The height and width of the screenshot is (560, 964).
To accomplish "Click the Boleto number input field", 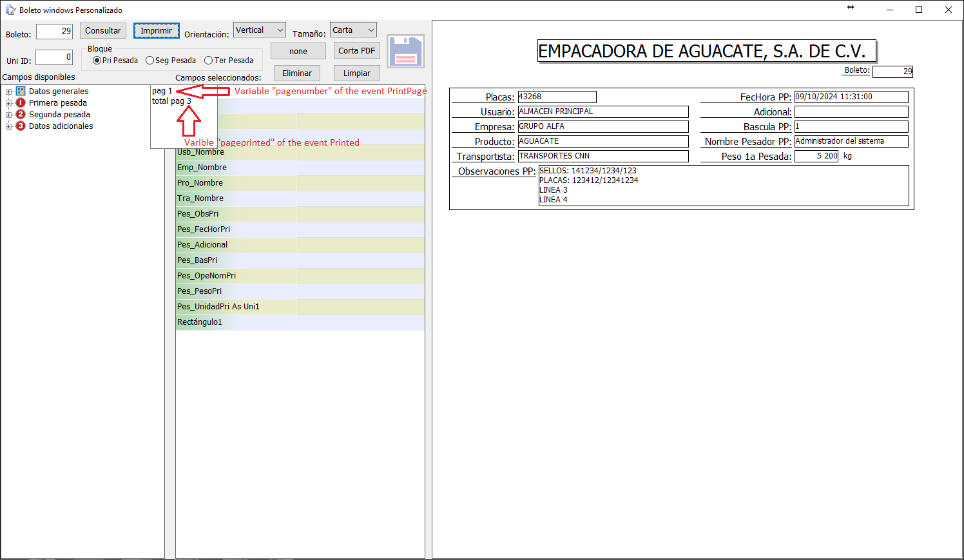I will 54,32.
